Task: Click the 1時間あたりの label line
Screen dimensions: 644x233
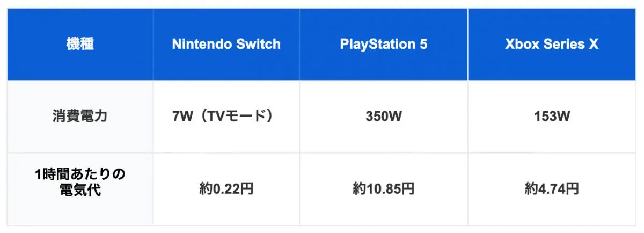Action: pyautogui.click(x=80, y=175)
